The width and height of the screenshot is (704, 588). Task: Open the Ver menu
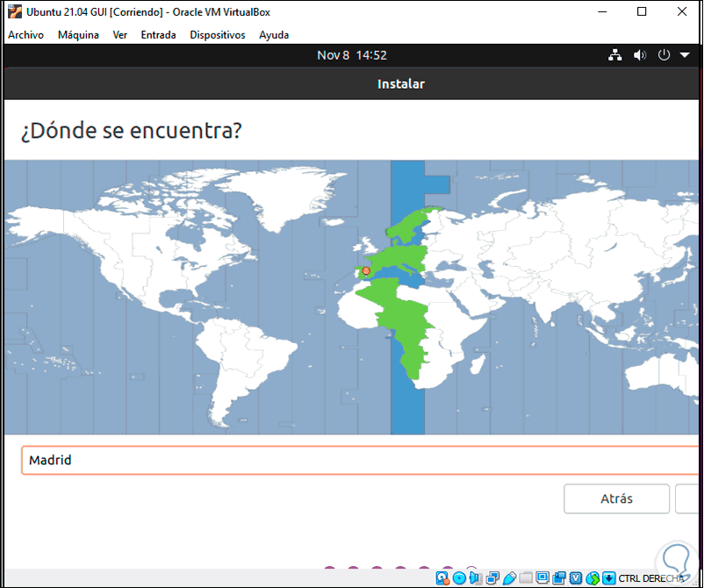point(120,35)
